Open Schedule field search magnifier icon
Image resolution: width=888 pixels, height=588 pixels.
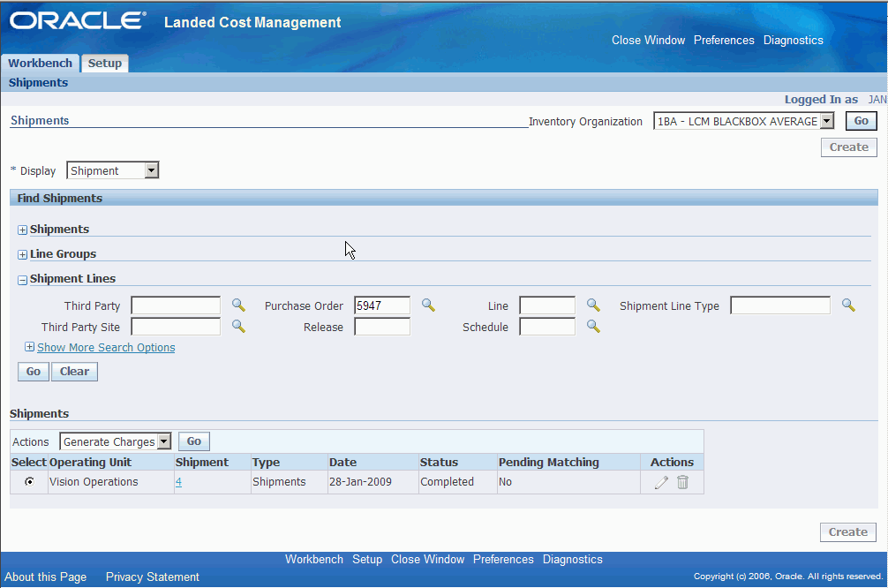pos(593,327)
